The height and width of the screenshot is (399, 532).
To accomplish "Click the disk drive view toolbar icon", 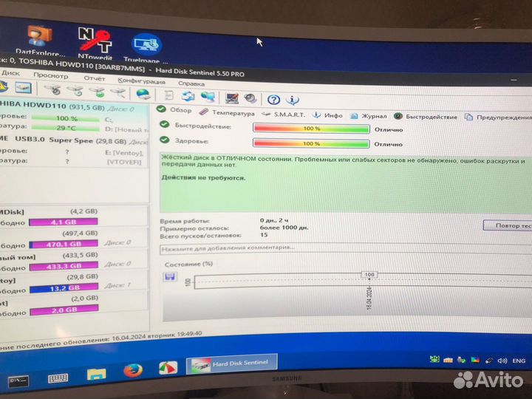I will (x=23, y=88).
